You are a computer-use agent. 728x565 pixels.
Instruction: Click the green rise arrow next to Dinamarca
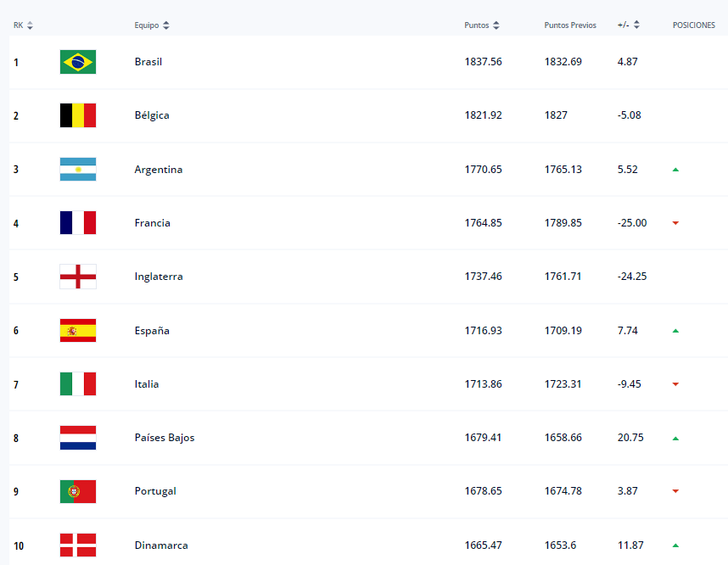coord(675,545)
